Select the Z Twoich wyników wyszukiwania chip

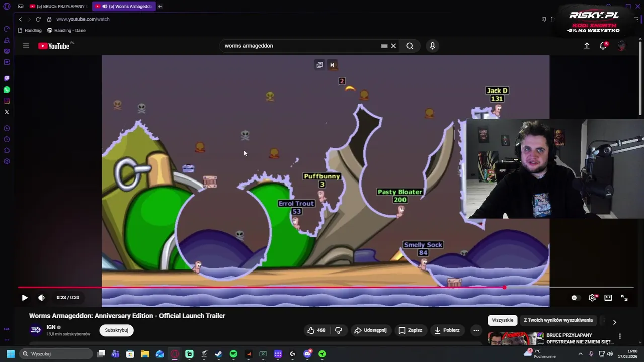coord(558,320)
